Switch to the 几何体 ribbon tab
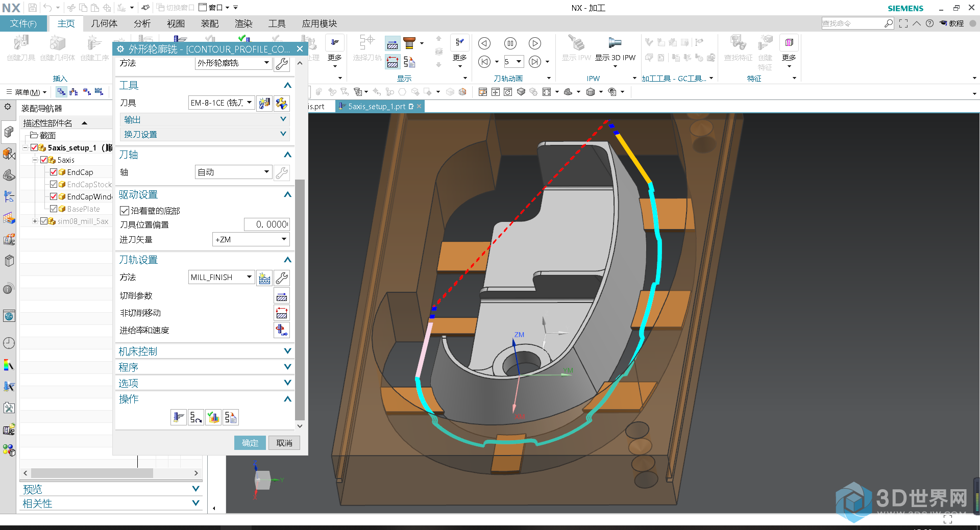Image resolution: width=980 pixels, height=530 pixels. 104,23
